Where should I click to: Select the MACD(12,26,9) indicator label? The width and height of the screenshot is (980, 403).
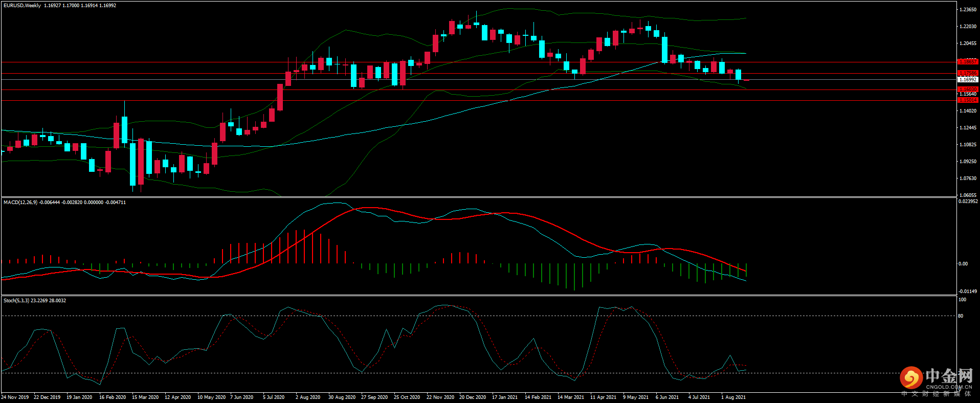coord(20,203)
